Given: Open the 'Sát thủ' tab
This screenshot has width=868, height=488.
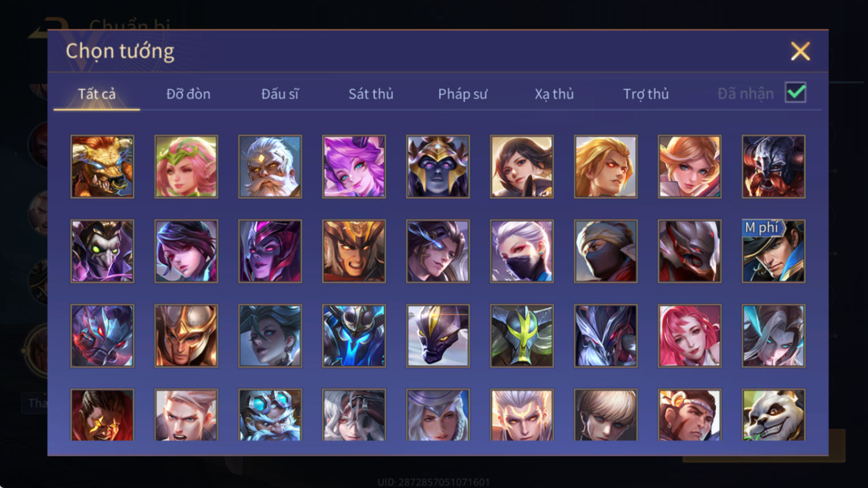Looking at the screenshot, I should click(371, 94).
